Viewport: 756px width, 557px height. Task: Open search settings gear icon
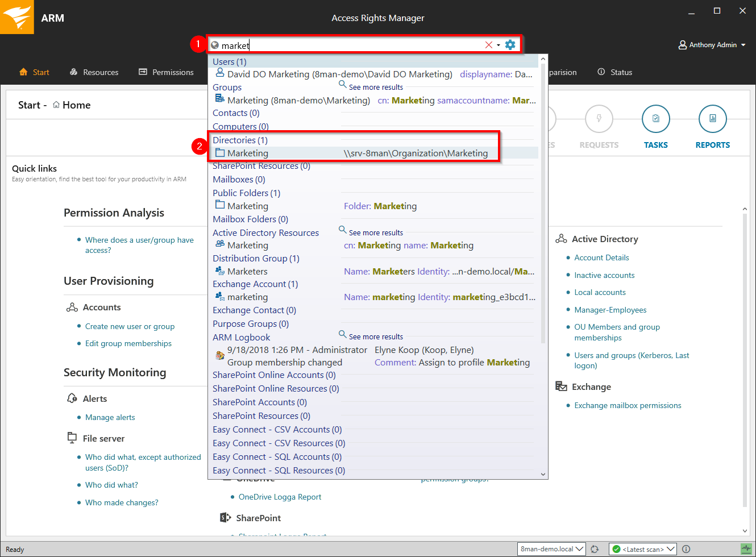(510, 45)
